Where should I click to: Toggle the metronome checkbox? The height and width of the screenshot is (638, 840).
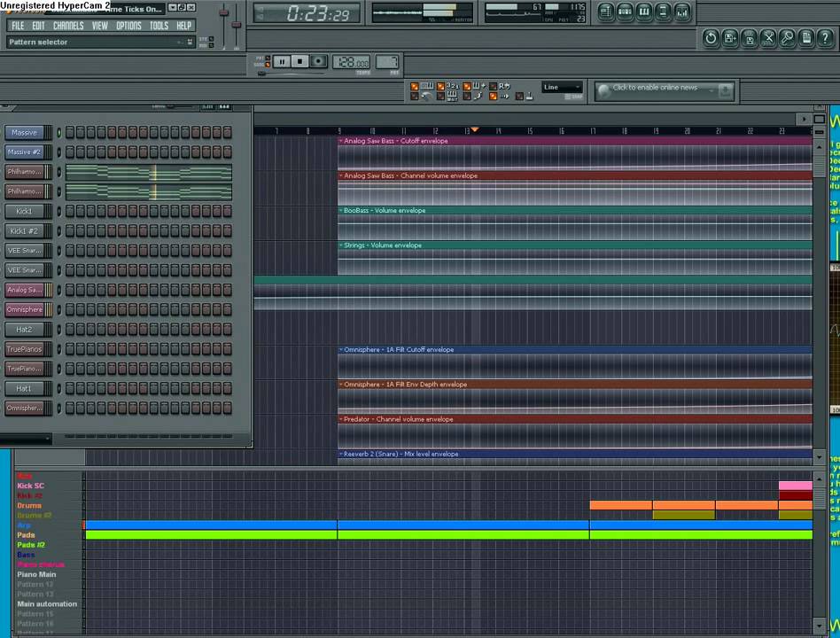414,97
